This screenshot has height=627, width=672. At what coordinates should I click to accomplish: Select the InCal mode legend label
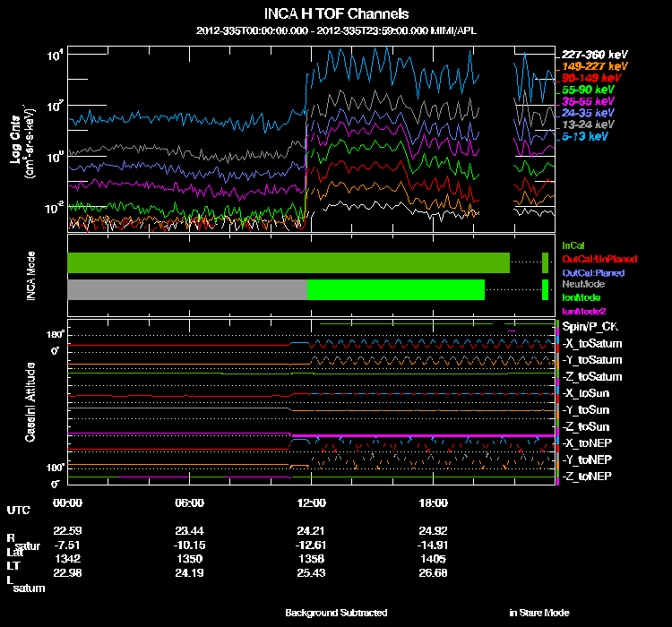click(573, 245)
